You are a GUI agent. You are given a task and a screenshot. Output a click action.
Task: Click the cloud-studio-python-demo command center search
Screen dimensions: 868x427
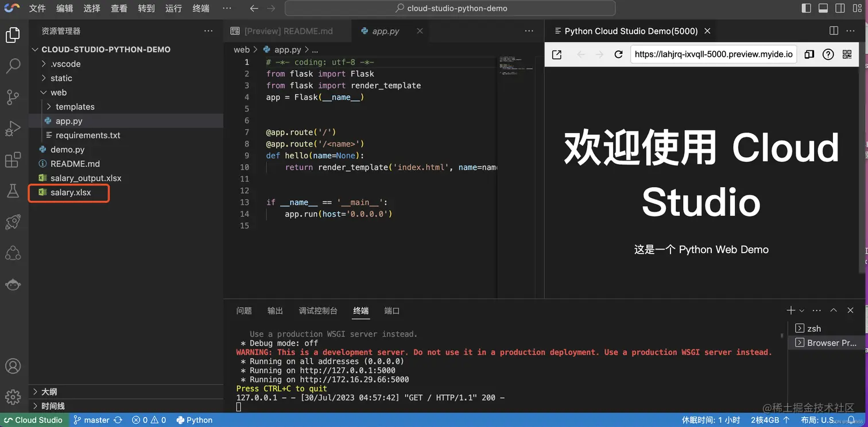[x=450, y=8]
